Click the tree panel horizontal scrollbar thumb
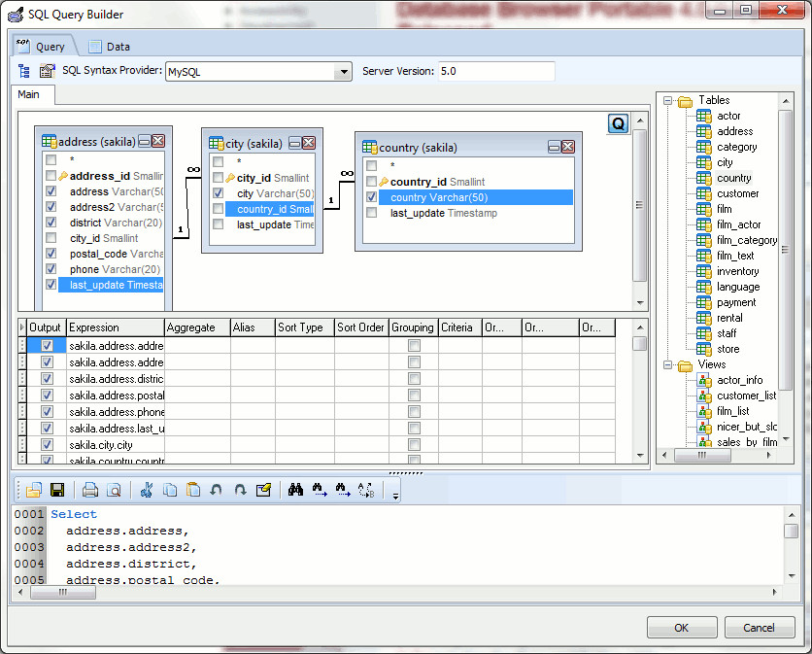 [703, 456]
